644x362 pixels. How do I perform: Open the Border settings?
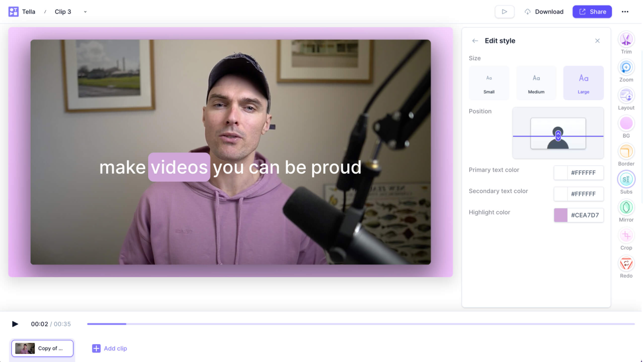[626, 151]
